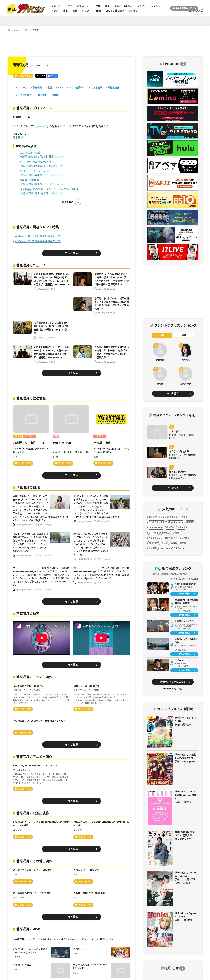Follow the program with MUSIC
Viewport: 210px width, 980px height.
point(63,463)
